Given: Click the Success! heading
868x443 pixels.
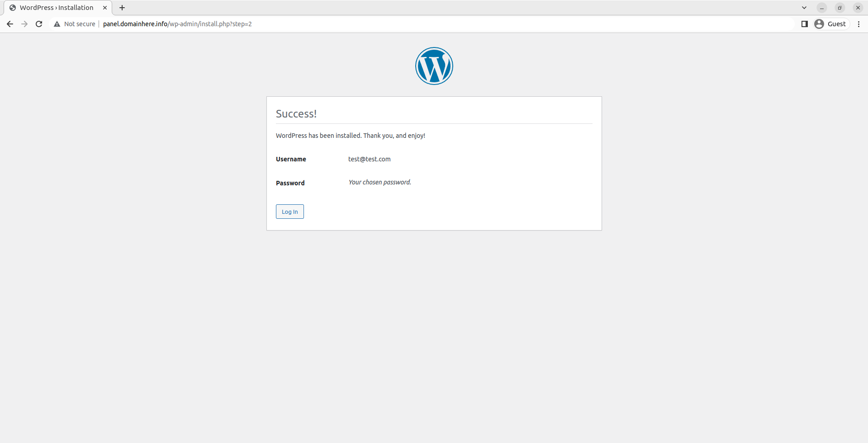Looking at the screenshot, I should pyautogui.click(x=296, y=113).
